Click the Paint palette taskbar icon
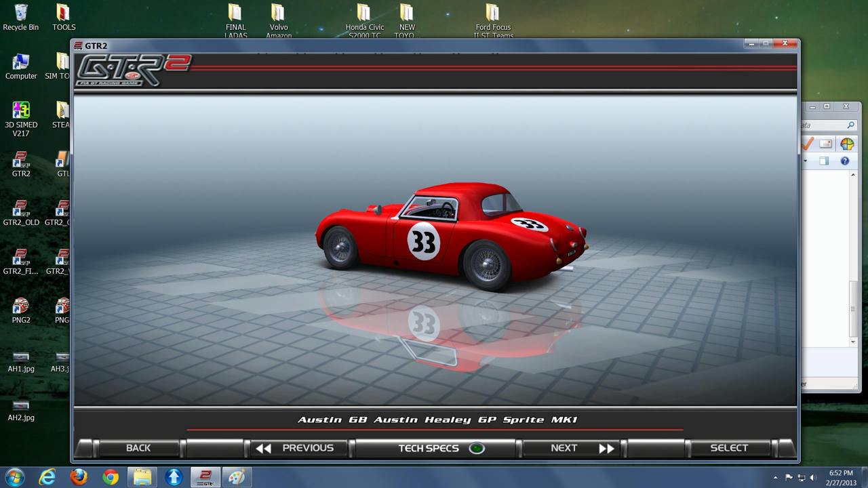 (237, 477)
